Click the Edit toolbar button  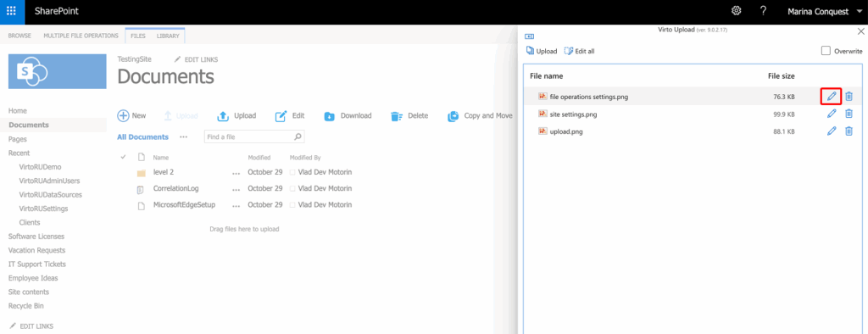pos(290,116)
